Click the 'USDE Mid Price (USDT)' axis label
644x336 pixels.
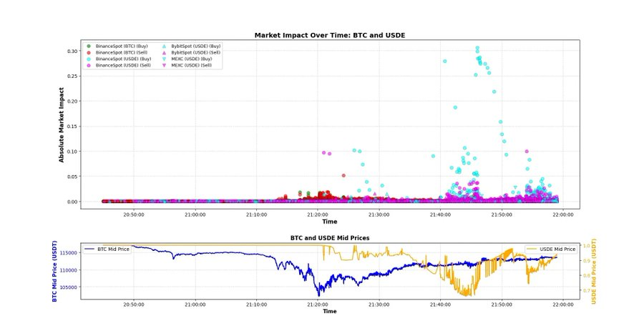(594, 270)
